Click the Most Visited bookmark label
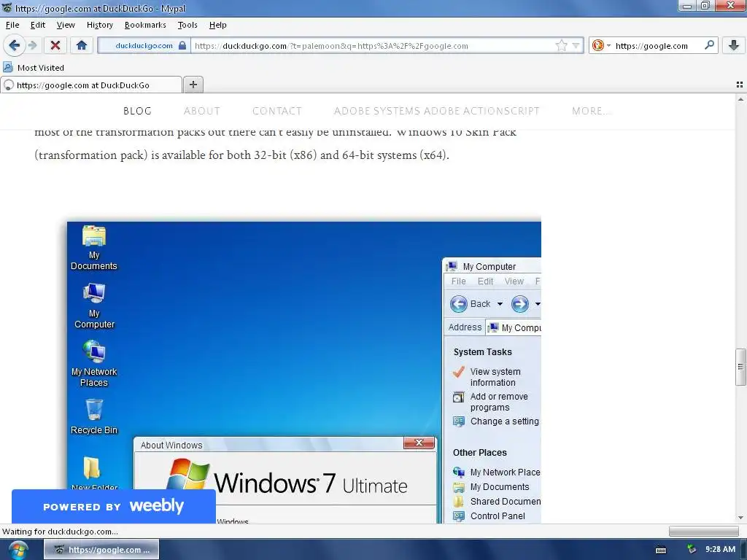Image resolution: width=747 pixels, height=560 pixels. (41, 68)
